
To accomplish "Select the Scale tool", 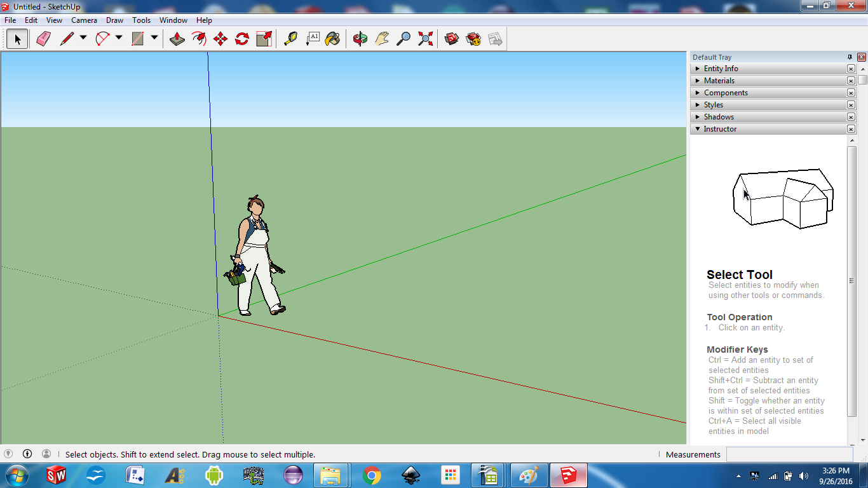I will tap(264, 39).
